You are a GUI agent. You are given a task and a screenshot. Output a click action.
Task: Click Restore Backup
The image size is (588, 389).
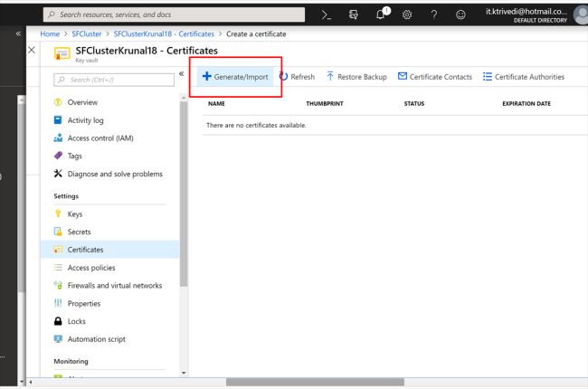356,77
